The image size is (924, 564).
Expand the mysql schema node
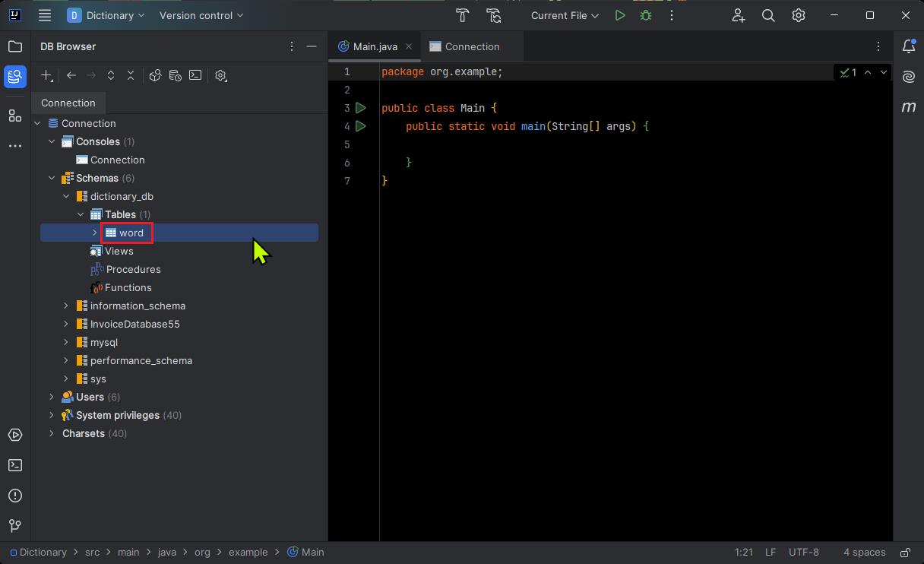(66, 342)
